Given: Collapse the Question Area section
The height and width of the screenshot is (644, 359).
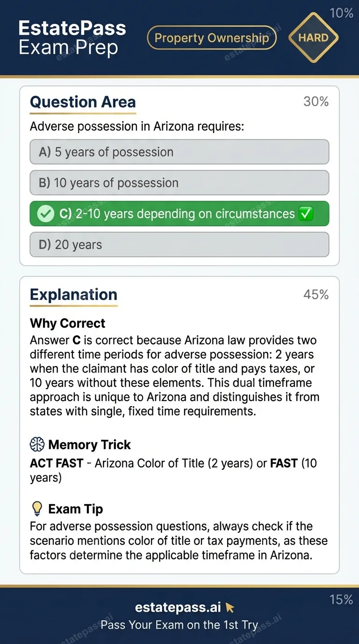Looking at the screenshot, I should [83, 102].
